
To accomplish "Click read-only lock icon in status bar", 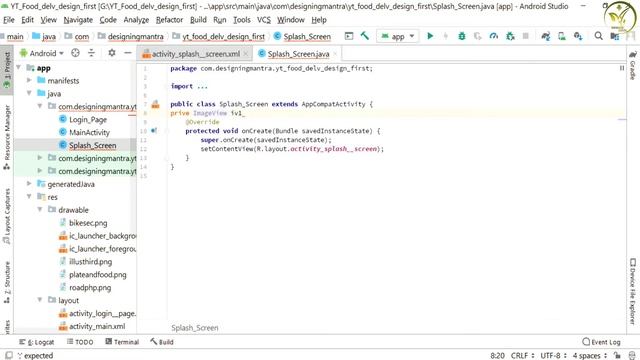I will click(x=617, y=356).
